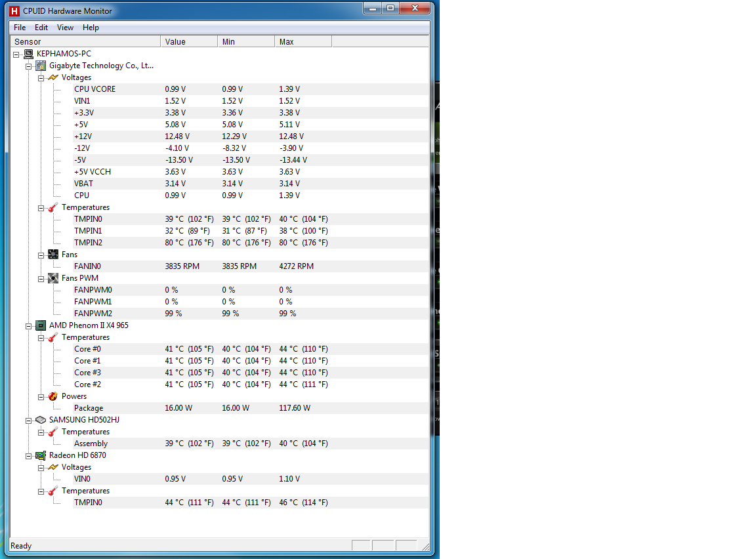
Task: Click the Ready status bar text
Action: click(21, 545)
